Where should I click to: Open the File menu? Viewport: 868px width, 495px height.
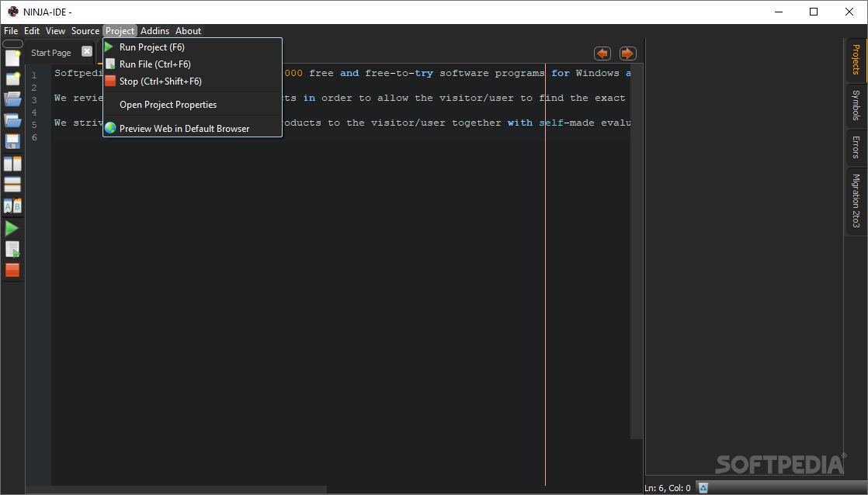click(11, 31)
